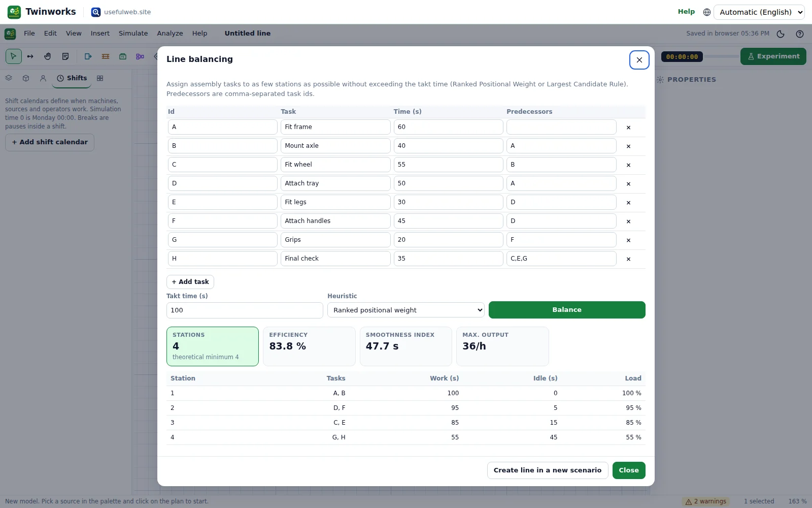Click the Takt time input field
This screenshot has width=812, height=508.
(x=245, y=310)
